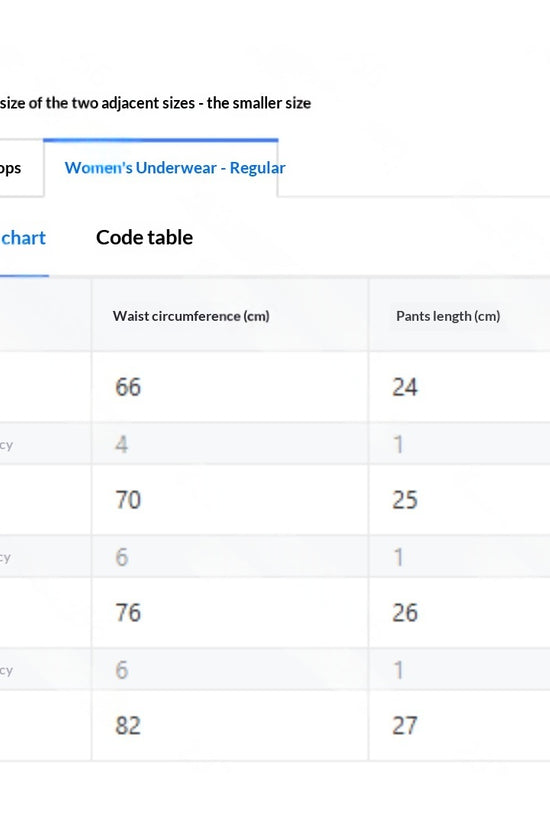
Task: Select the waist circumference value 82
Action: coord(128,726)
